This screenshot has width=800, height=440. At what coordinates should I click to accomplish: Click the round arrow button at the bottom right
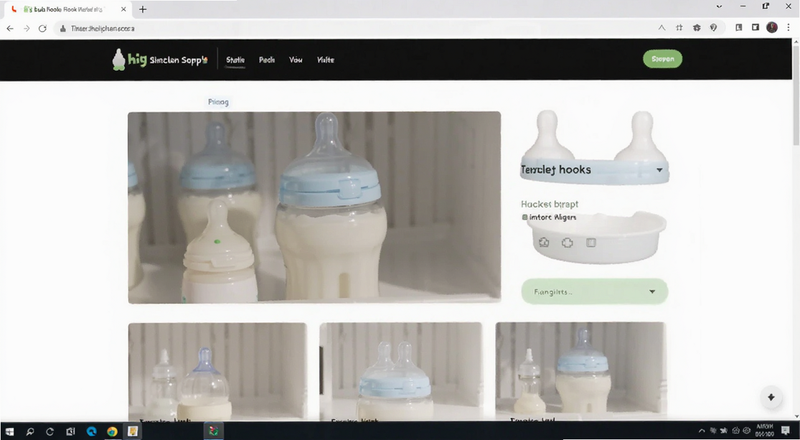(x=771, y=397)
